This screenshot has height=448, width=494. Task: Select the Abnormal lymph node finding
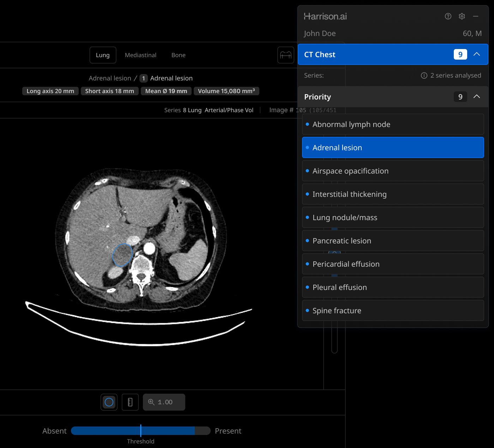click(393, 125)
